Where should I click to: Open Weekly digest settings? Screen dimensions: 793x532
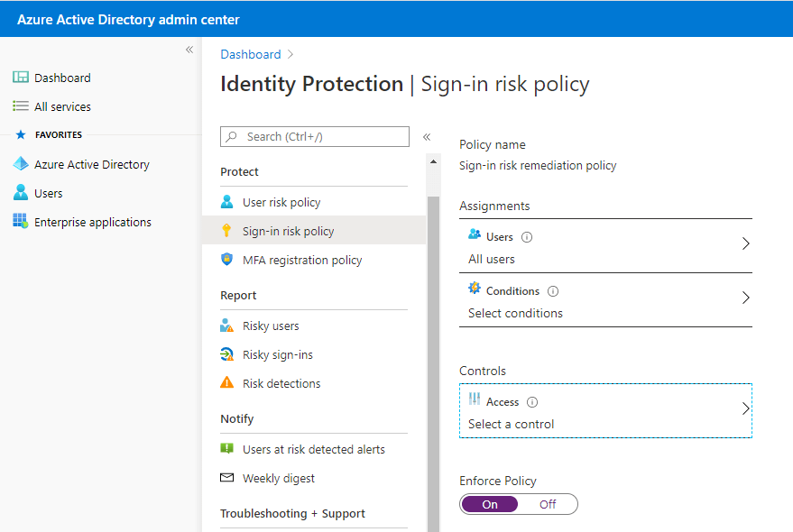[x=314, y=478]
